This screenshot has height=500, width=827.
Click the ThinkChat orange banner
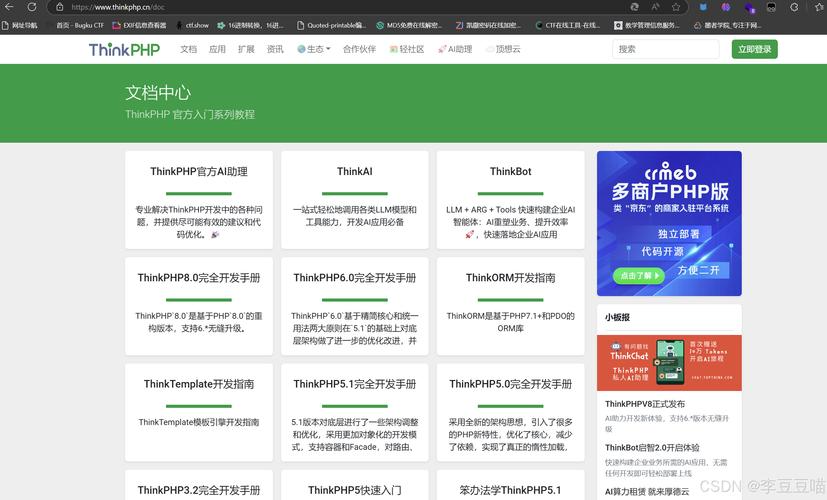pyautogui.click(x=669, y=363)
